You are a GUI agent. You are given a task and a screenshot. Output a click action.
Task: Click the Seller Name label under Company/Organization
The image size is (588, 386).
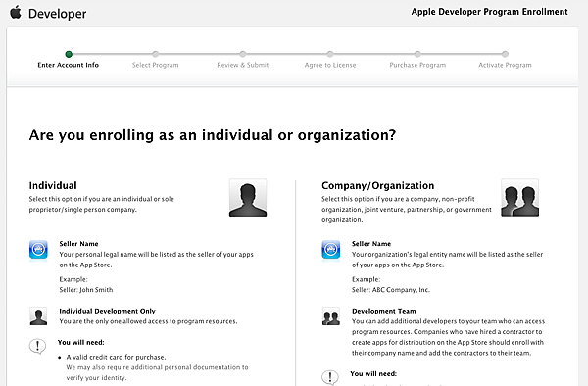tap(371, 244)
